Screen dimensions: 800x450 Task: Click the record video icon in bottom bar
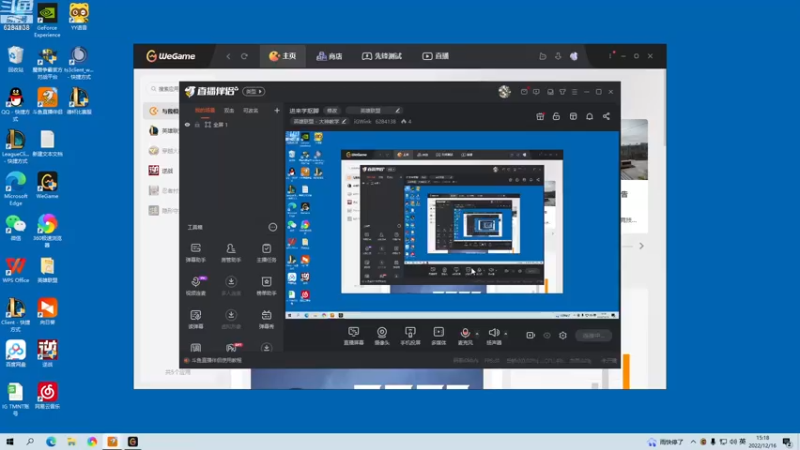[531, 335]
